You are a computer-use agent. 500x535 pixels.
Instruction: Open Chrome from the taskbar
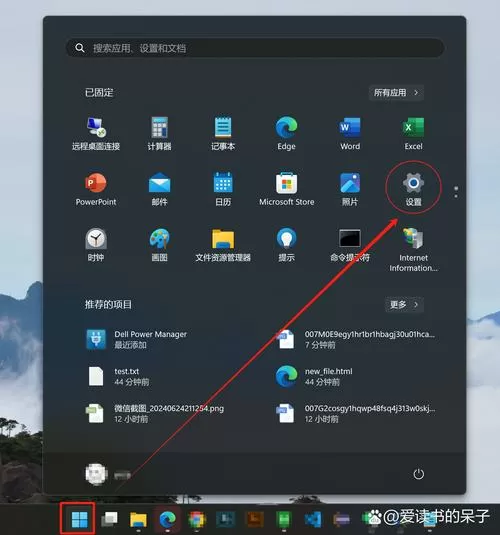tap(197, 519)
